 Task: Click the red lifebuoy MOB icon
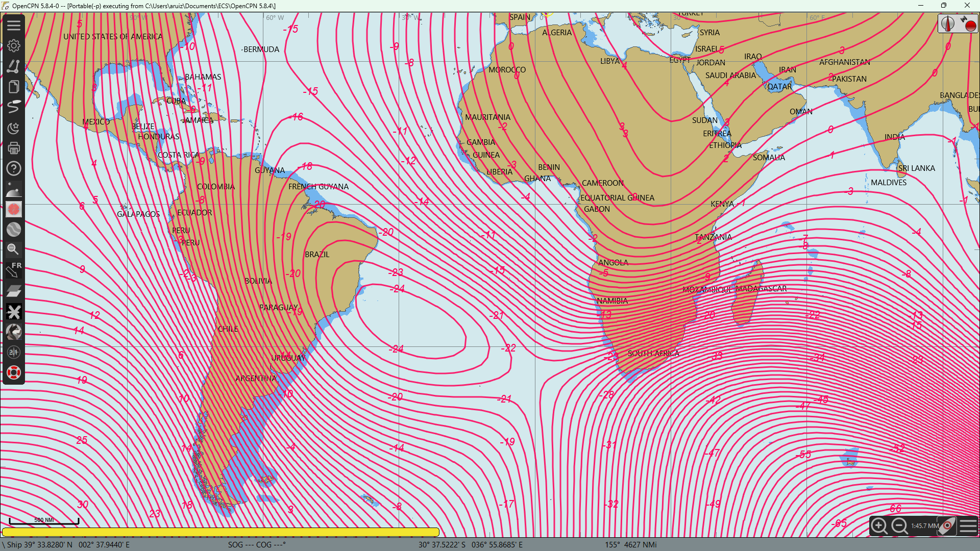(14, 373)
